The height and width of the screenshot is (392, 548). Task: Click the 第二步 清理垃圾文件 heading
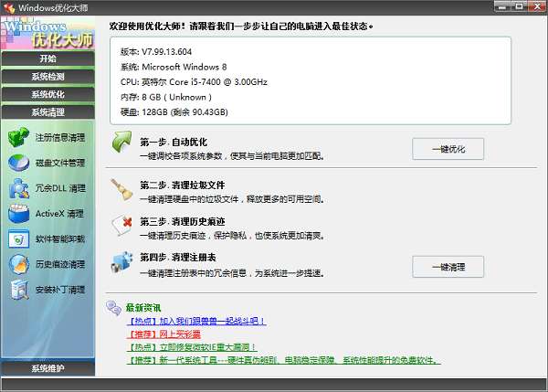(x=182, y=185)
